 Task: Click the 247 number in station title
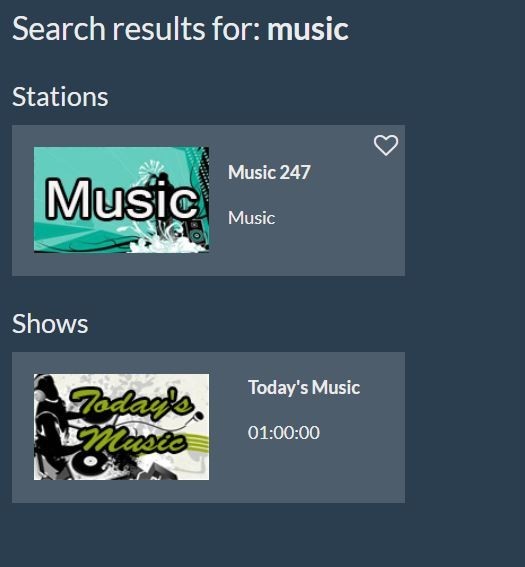click(295, 172)
